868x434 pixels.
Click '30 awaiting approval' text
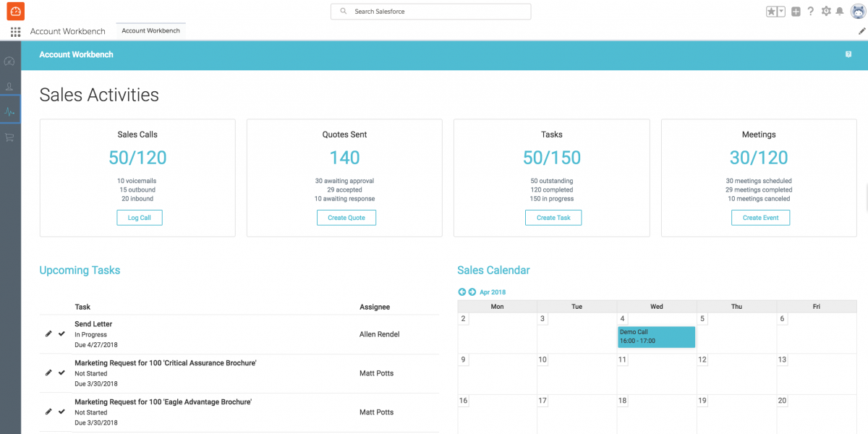[344, 181]
